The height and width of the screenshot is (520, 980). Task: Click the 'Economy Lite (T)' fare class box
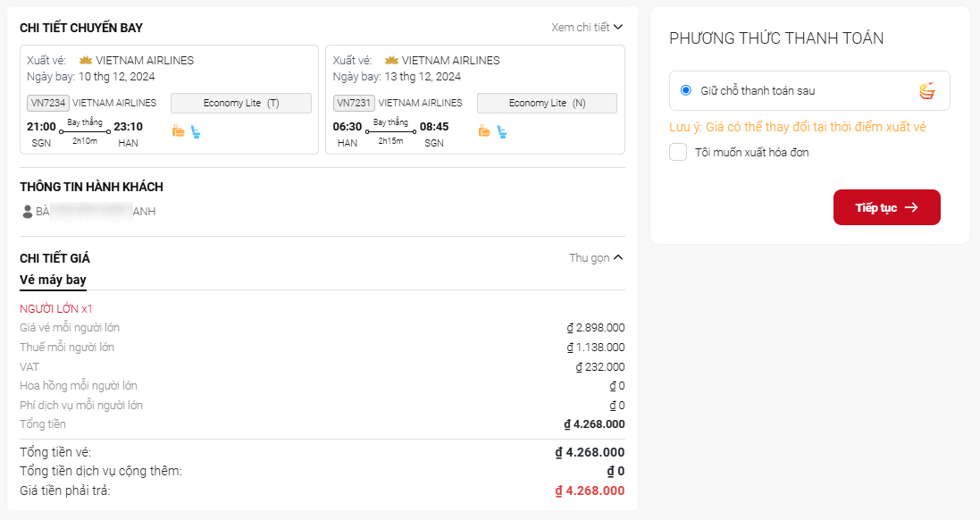[240, 103]
